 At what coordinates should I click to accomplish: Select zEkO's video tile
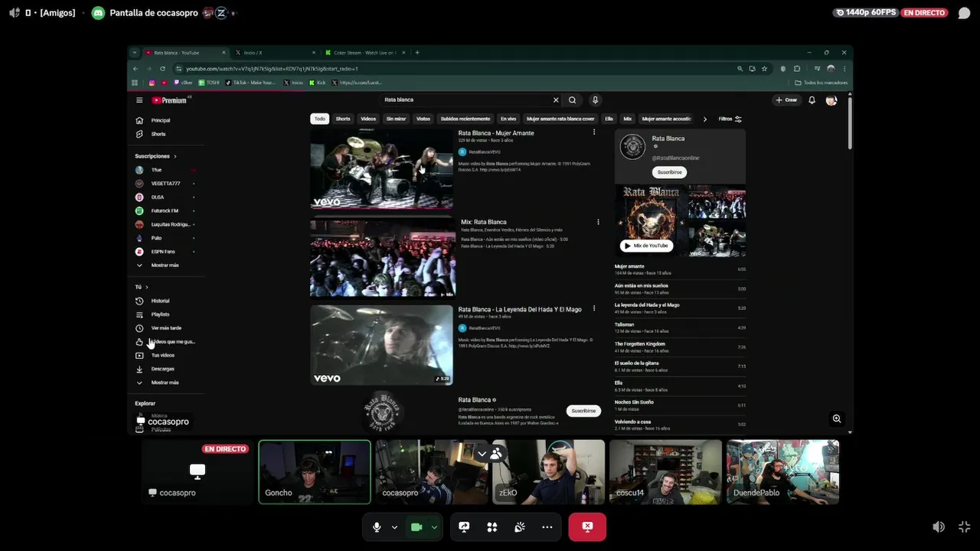(x=548, y=472)
